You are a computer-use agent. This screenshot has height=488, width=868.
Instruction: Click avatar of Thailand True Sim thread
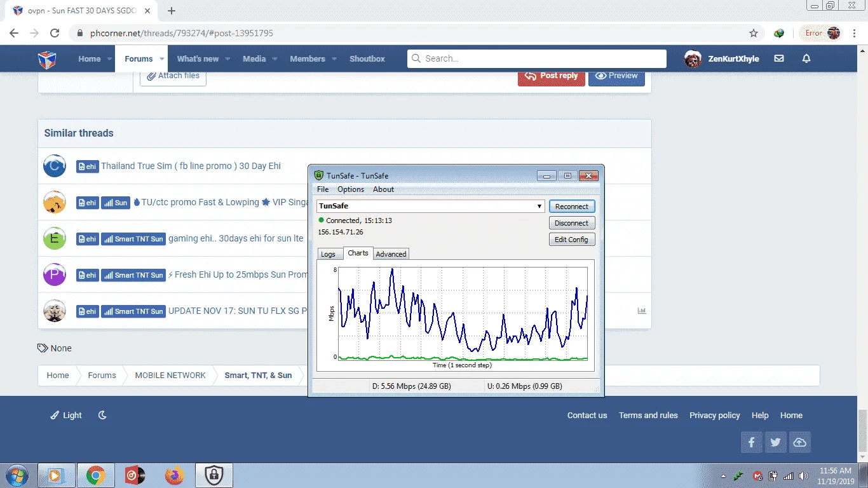pos(55,166)
